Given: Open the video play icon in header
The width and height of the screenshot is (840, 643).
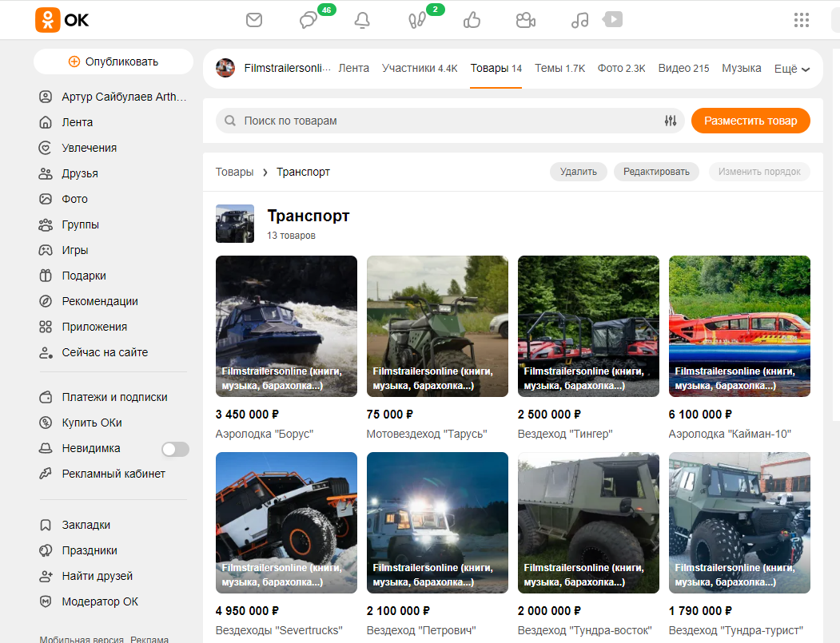Looking at the screenshot, I should [x=612, y=20].
